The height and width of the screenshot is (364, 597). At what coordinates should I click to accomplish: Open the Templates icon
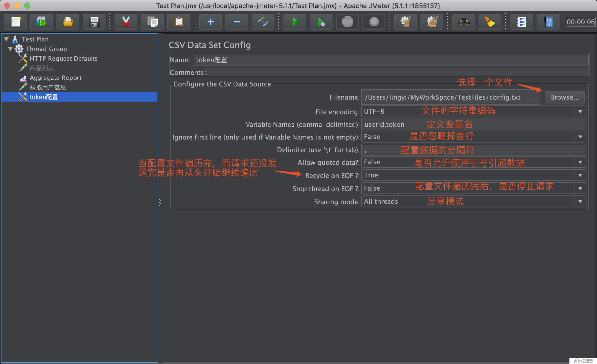(x=41, y=22)
